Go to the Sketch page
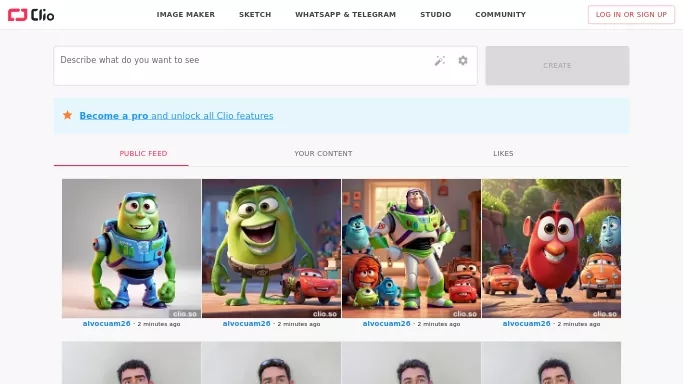 click(x=255, y=14)
